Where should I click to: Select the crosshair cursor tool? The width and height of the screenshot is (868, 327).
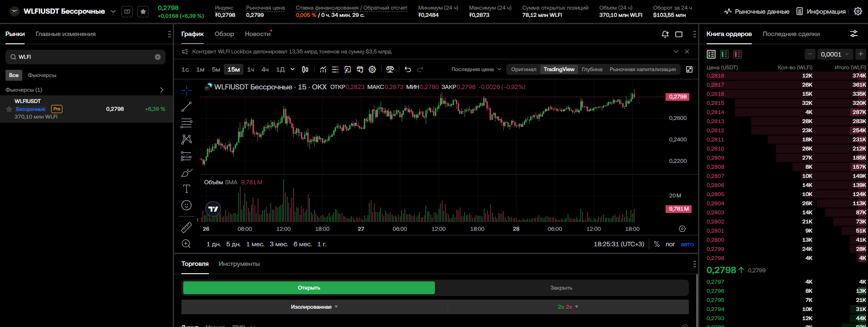[x=186, y=90]
